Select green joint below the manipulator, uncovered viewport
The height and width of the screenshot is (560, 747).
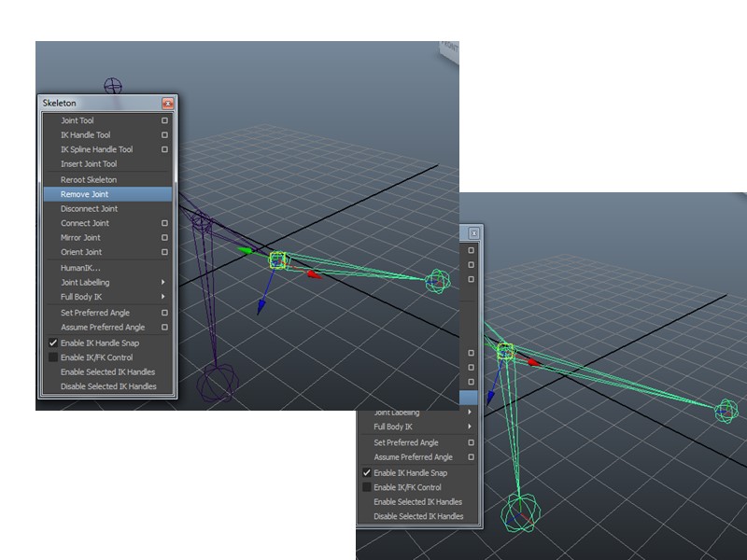tap(520, 512)
